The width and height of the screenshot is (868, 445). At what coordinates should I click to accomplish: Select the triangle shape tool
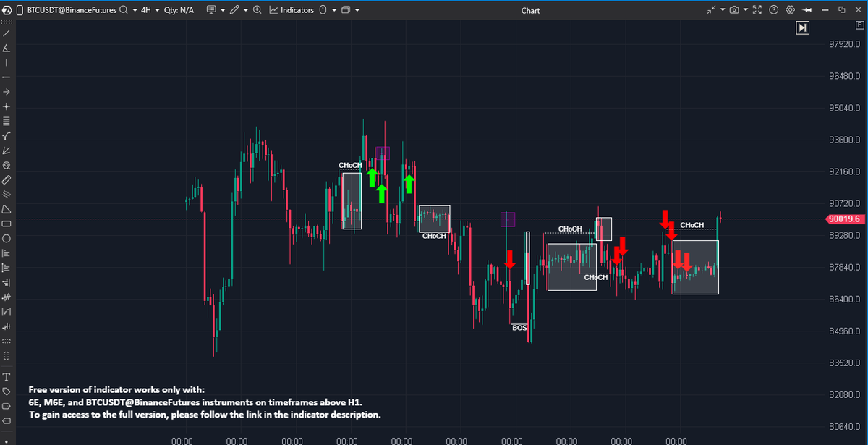[7, 209]
